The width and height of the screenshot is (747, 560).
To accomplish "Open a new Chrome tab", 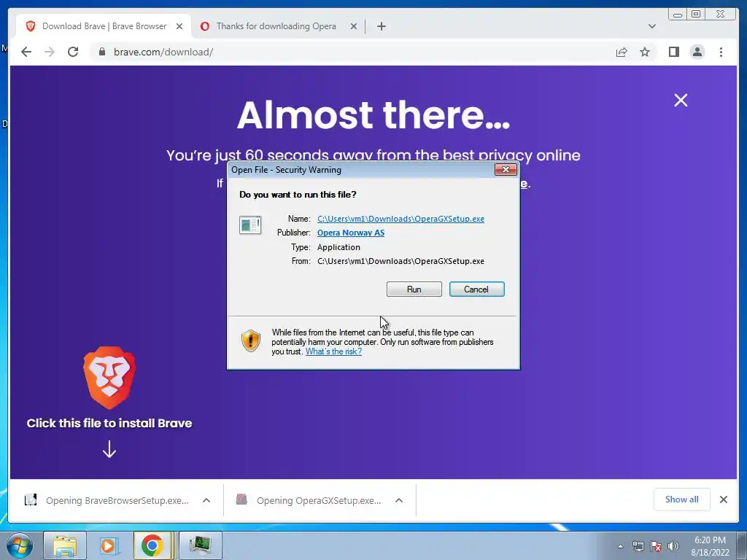I will coord(381,26).
